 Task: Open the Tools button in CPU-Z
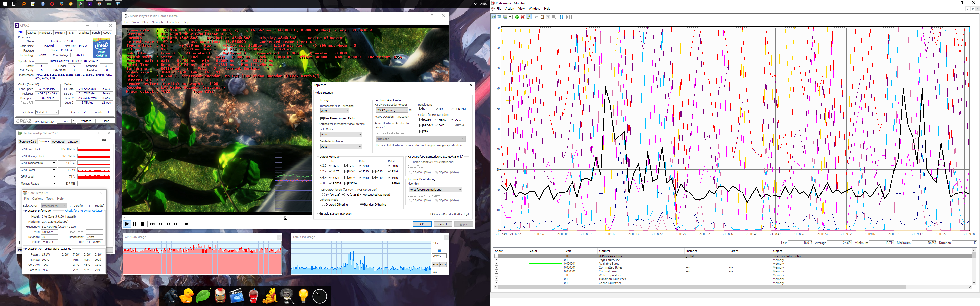(64, 121)
